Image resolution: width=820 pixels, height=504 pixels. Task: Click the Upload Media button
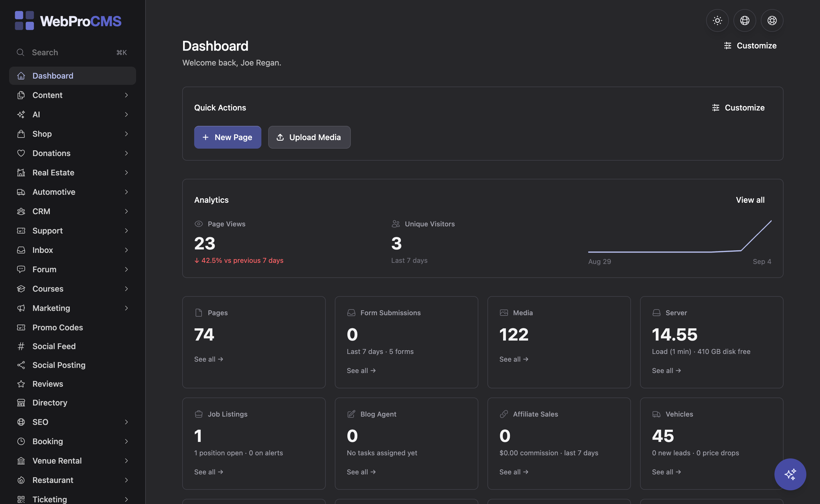[x=309, y=137]
